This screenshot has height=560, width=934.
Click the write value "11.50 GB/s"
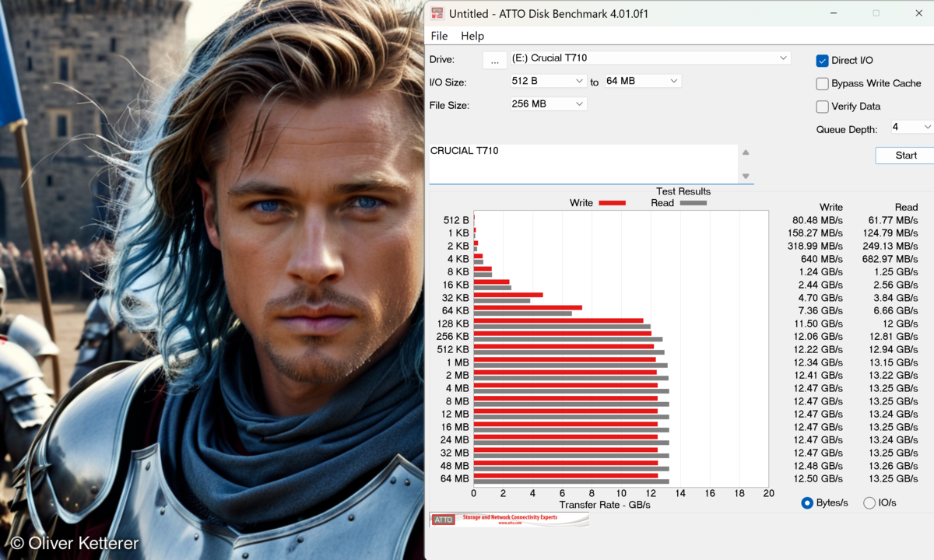tap(818, 324)
